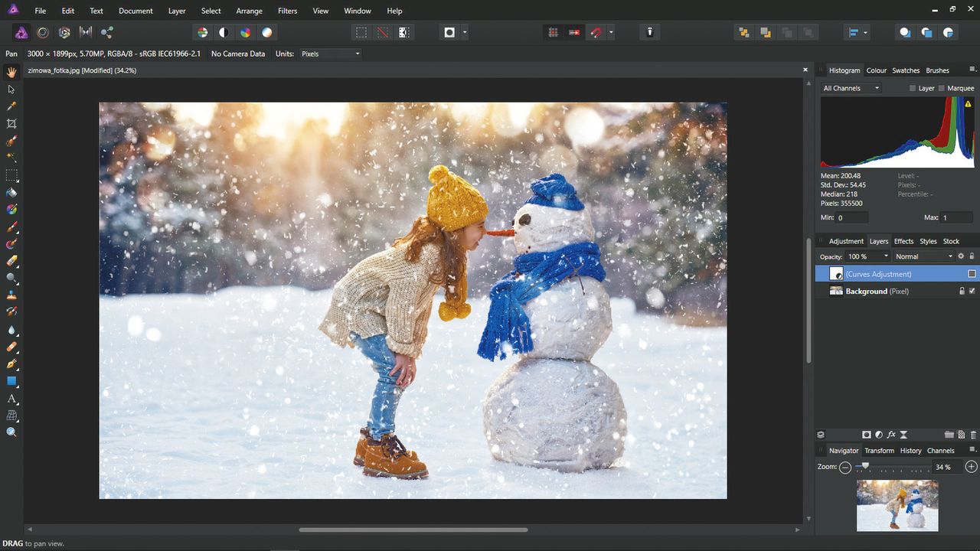Open the Normal blend mode dropdown
980x551 pixels.
pos(924,256)
